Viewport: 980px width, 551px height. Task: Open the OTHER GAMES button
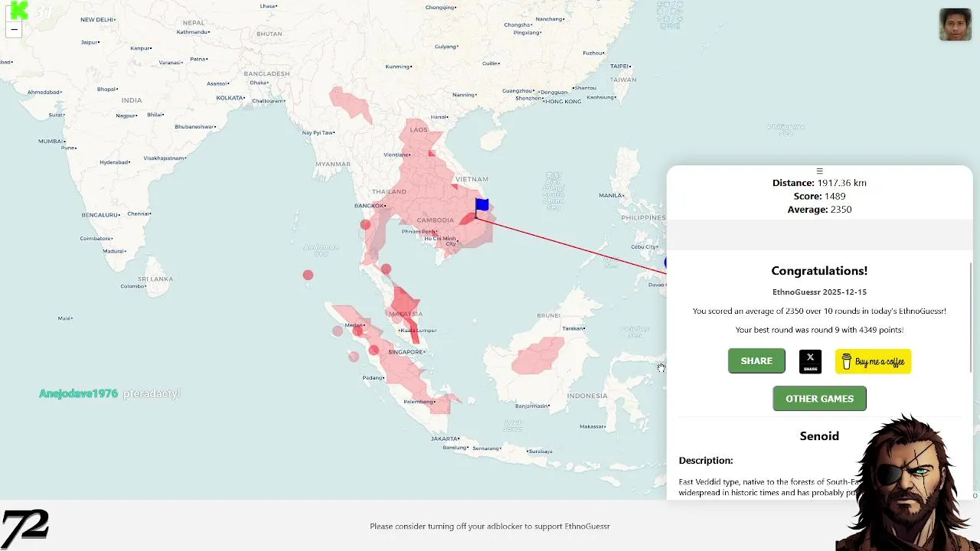click(819, 398)
